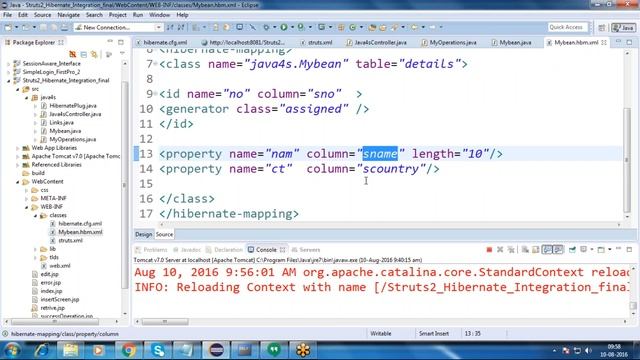The image size is (640, 360).
Task: Minimize the Package Explorer panel
Action: [x=110, y=42]
